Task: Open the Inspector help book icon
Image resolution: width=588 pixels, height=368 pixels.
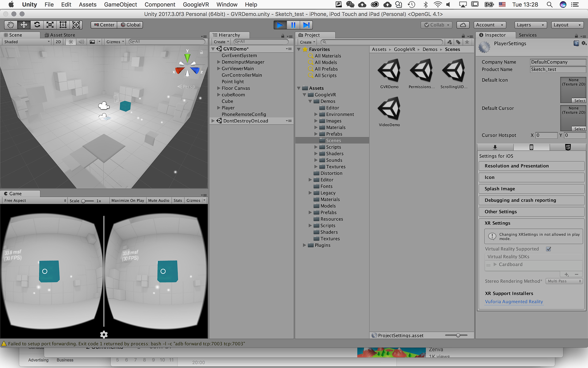Action: click(x=576, y=44)
